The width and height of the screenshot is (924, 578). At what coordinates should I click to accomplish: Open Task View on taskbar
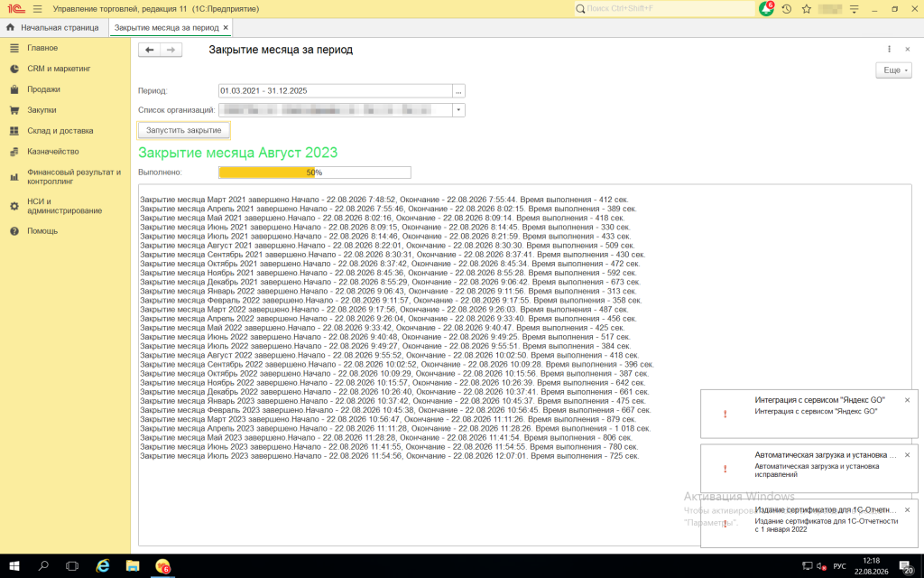point(72,566)
